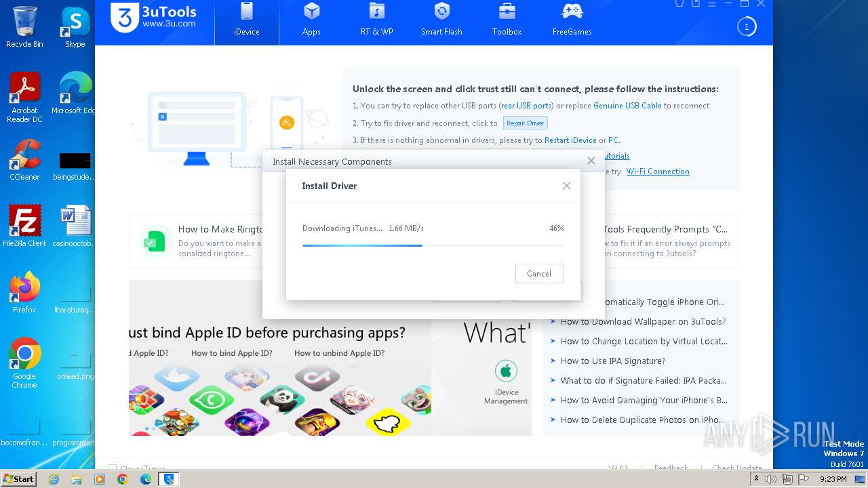Open the RT & WP tab

pos(376,20)
